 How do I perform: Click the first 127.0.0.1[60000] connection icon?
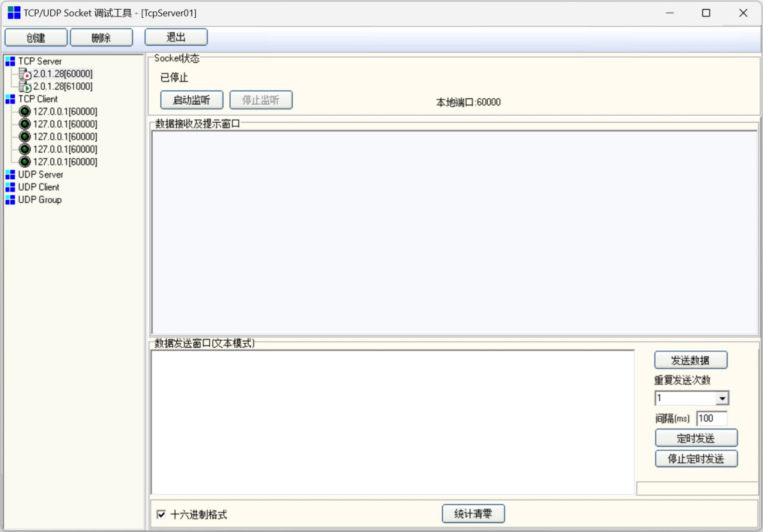point(23,111)
